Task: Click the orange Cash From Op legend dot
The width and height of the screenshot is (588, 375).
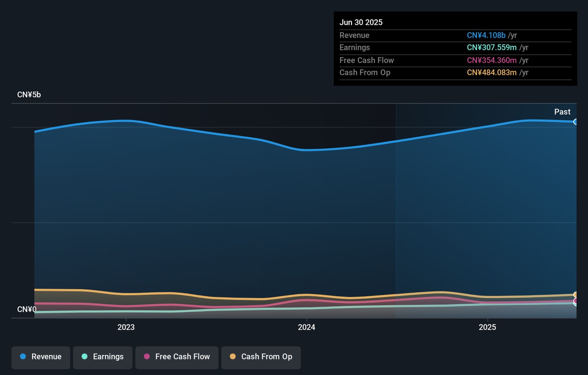Action: pyautogui.click(x=233, y=357)
